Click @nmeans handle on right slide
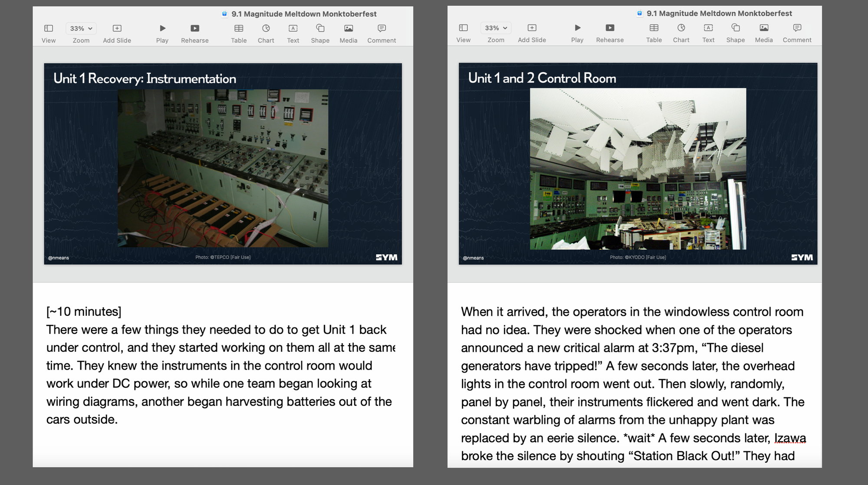The height and width of the screenshot is (485, 868). (x=473, y=258)
